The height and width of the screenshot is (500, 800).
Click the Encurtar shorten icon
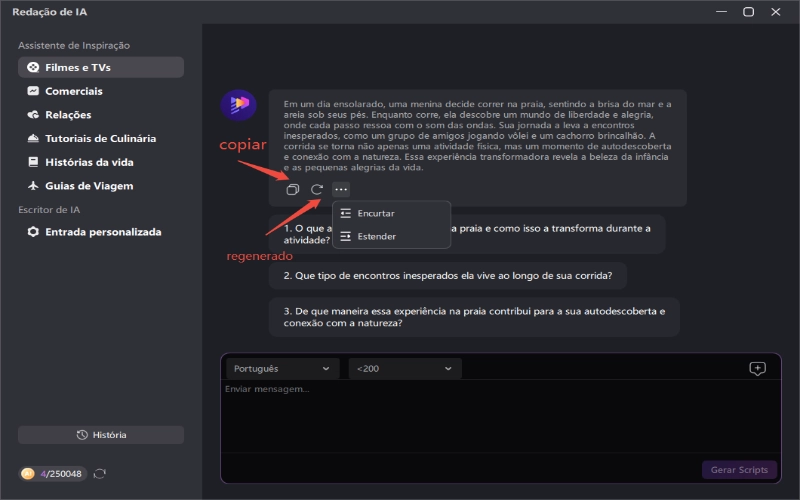[x=345, y=213]
